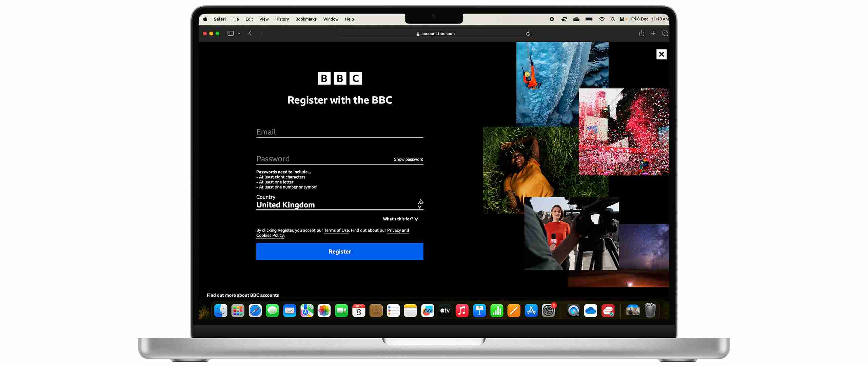Screen dimensions: 868x366
Task: Expand the 'What's this for?' section
Action: tap(400, 219)
